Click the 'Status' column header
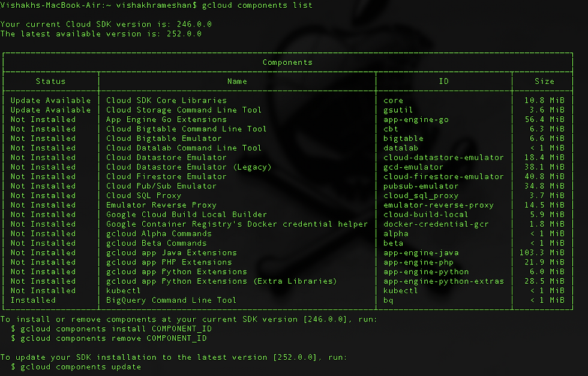This screenshot has width=588, height=376. click(x=50, y=82)
